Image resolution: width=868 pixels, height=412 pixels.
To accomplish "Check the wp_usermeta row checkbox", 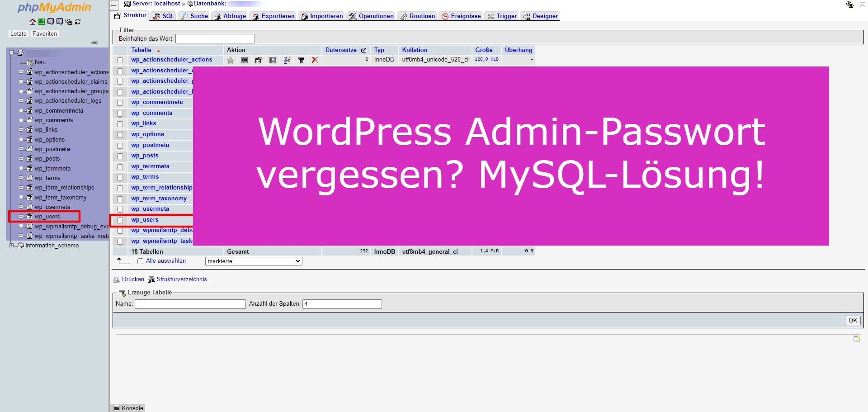I will (120, 209).
